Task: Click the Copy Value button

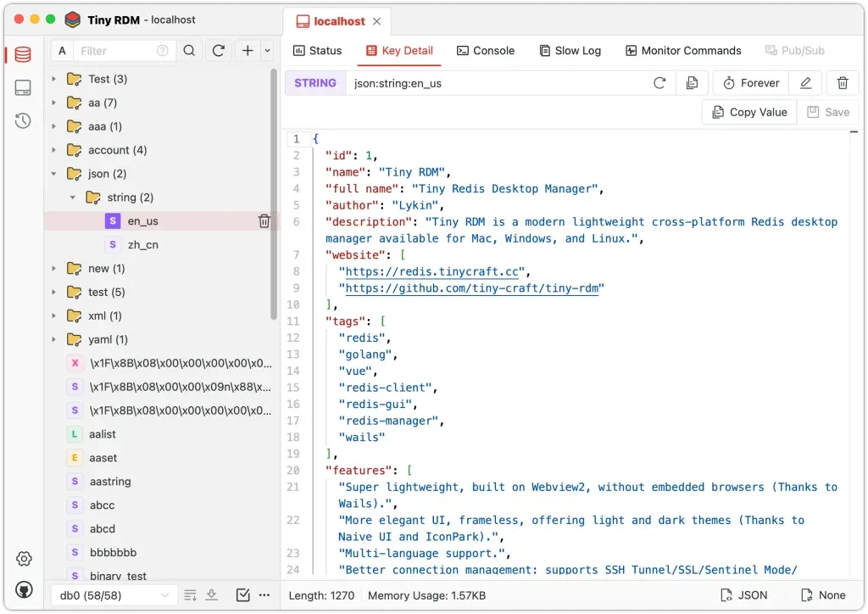Action: click(x=749, y=112)
